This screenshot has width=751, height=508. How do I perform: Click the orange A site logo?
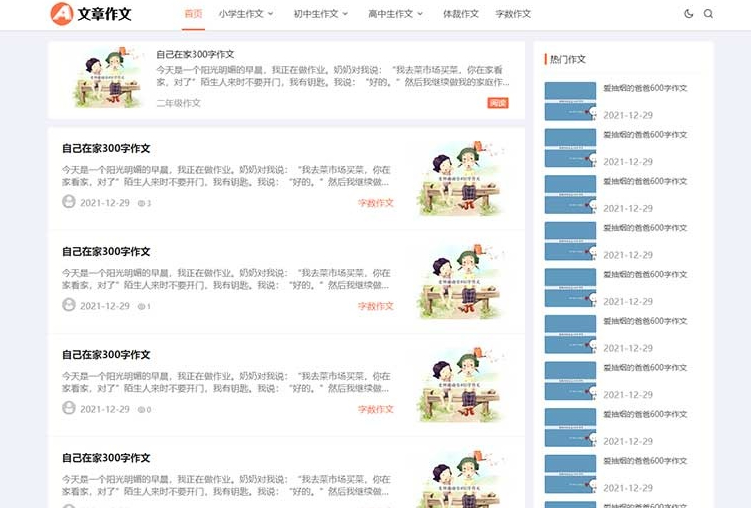pyautogui.click(x=62, y=13)
